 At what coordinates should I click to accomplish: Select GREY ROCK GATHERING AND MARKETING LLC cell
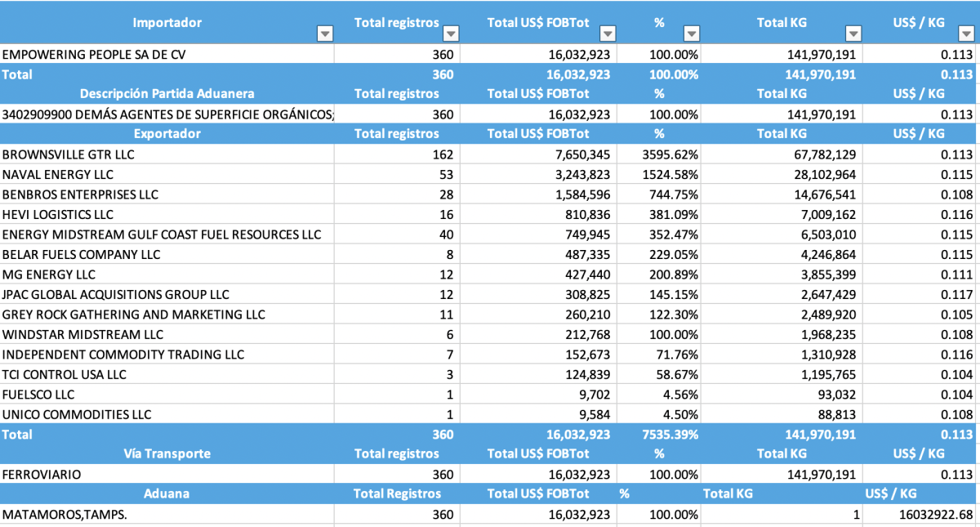pos(167,315)
